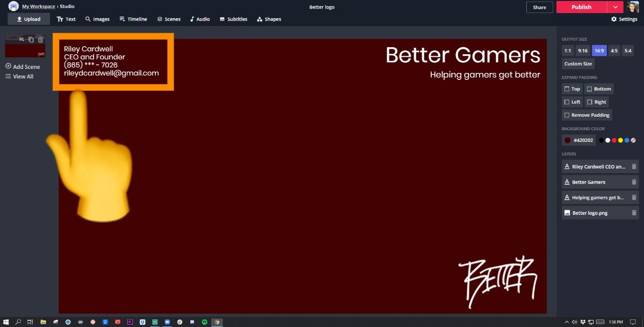Delete the scene using thumbnail trash icon
The height and width of the screenshot is (327, 644).
[x=41, y=40]
